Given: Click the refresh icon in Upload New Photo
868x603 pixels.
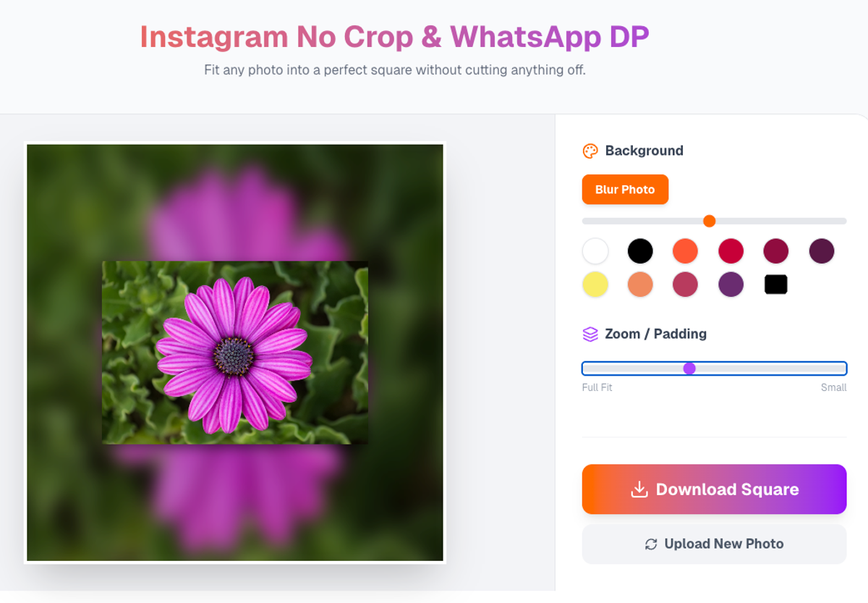Looking at the screenshot, I should [x=651, y=544].
